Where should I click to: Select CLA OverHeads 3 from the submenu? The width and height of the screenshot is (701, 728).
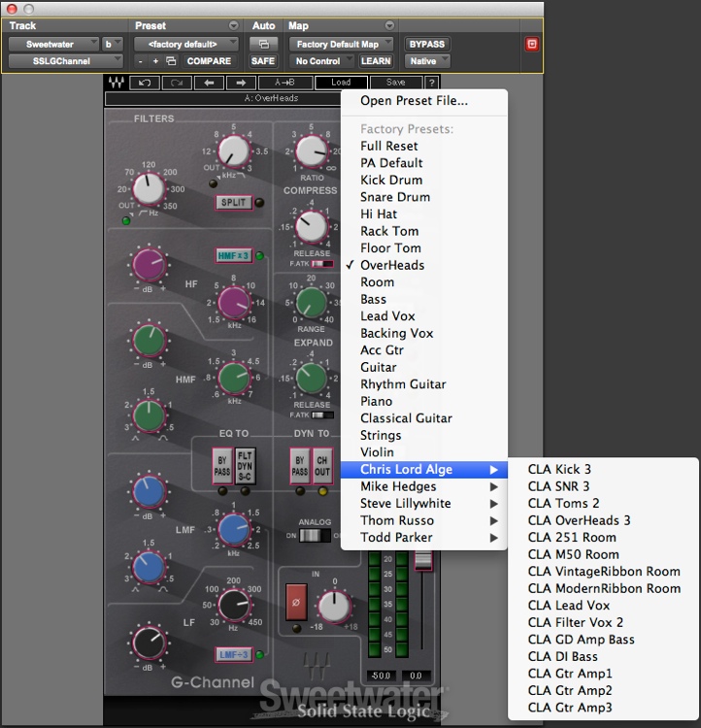tap(603, 520)
